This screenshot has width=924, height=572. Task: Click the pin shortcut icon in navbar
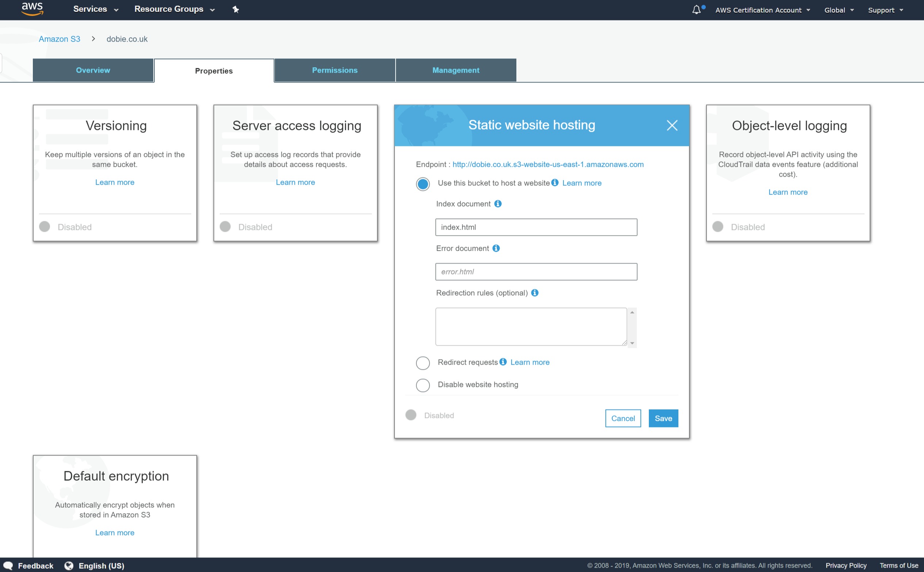pyautogui.click(x=236, y=9)
